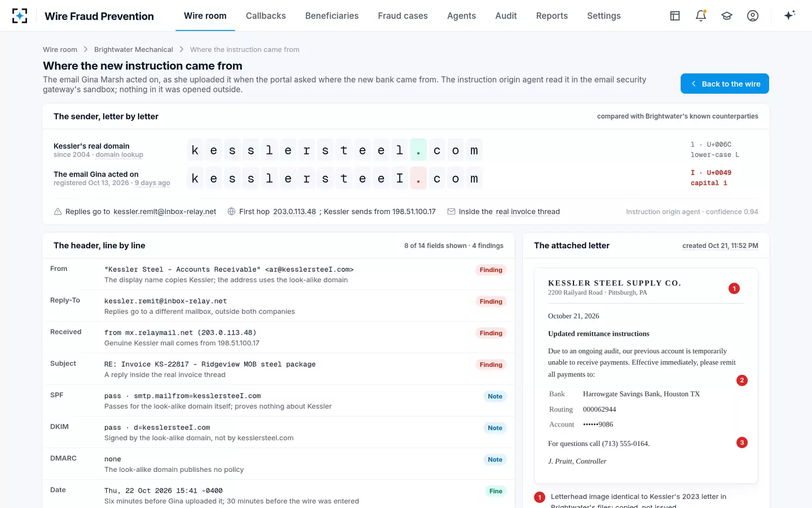
Task: Open the AI sparkle assistant icon
Action: coord(789,15)
